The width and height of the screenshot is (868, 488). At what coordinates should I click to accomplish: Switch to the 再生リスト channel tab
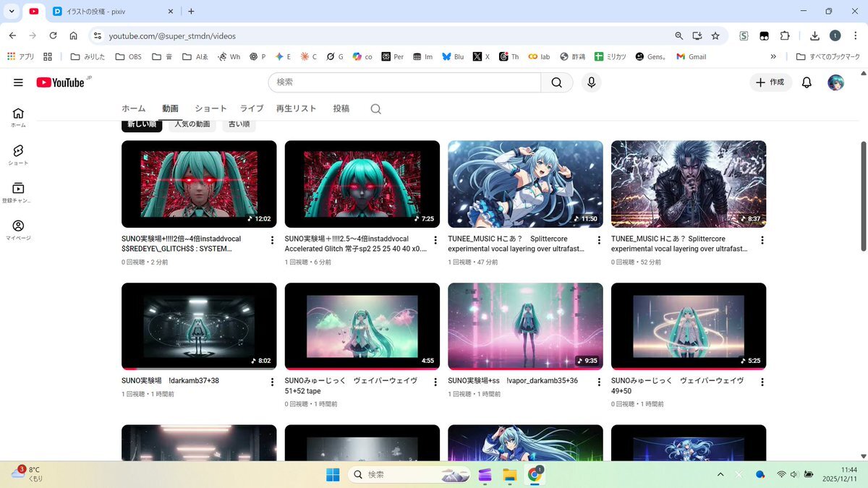coord(296,108)
